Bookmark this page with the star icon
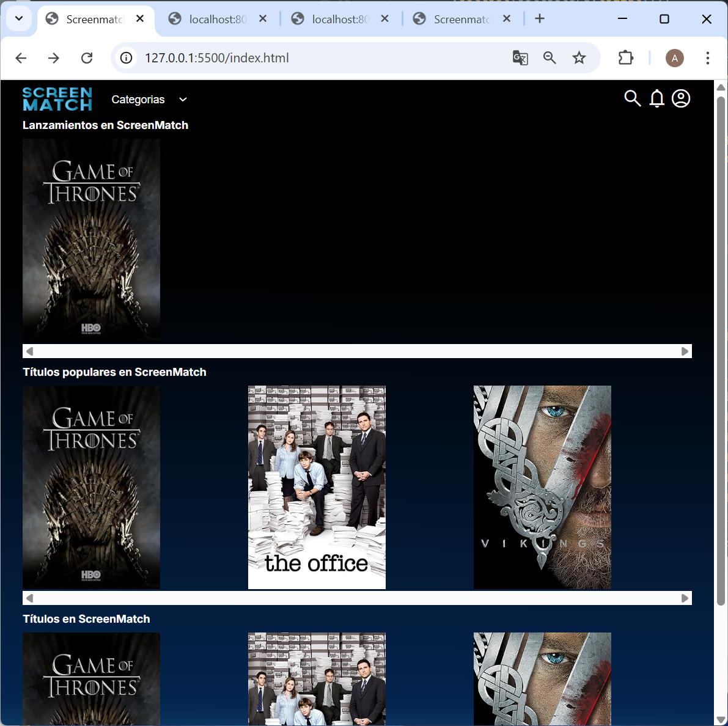Image resolution: width=728 pixels, height=726 pixels. [579, 58]
